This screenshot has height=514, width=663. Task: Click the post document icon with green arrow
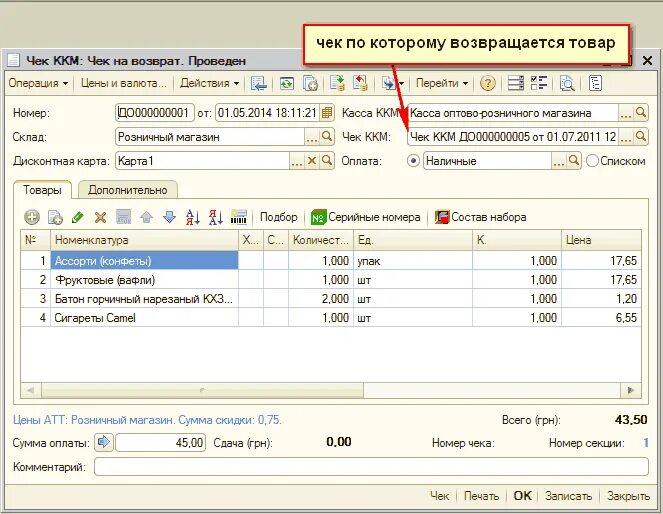pos(337,83)
